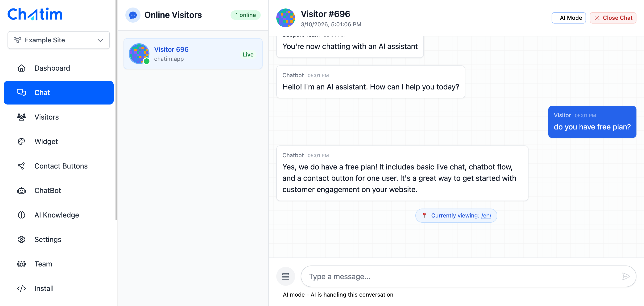The height and width of the screenshot is (306, 644).
Task: Select Visitor 696 in the visitors list
Action: (x=193, y=54)
